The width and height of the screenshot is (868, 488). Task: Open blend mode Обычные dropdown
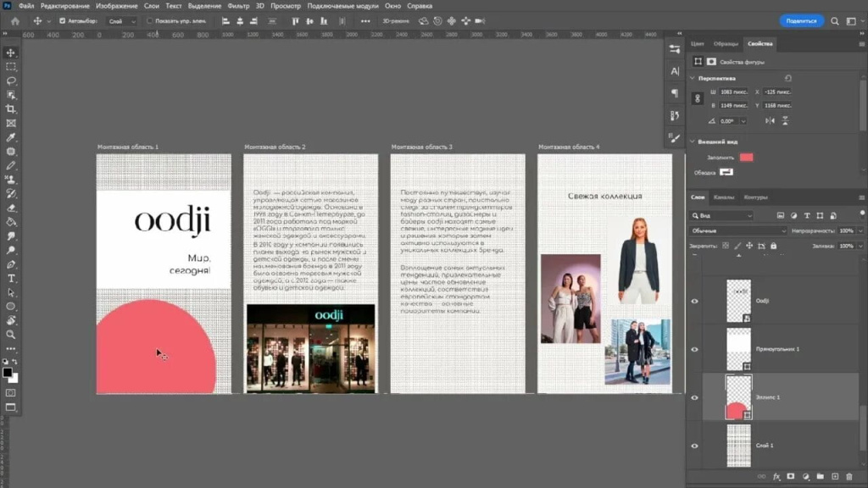coord(738,230)
